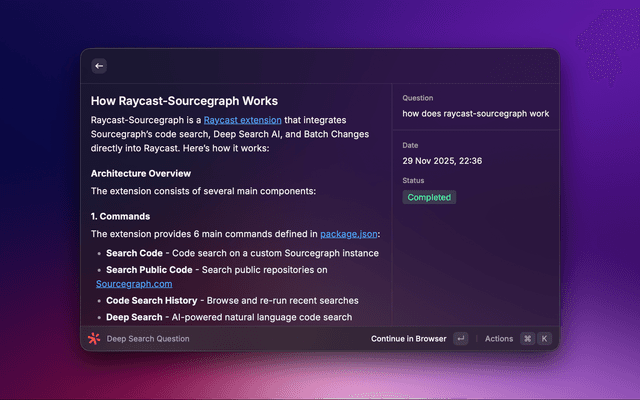Click the How Raycast-Sourcegraph Works heading
The width and height of the screenshot is (640, 400).
coord(184,101)
